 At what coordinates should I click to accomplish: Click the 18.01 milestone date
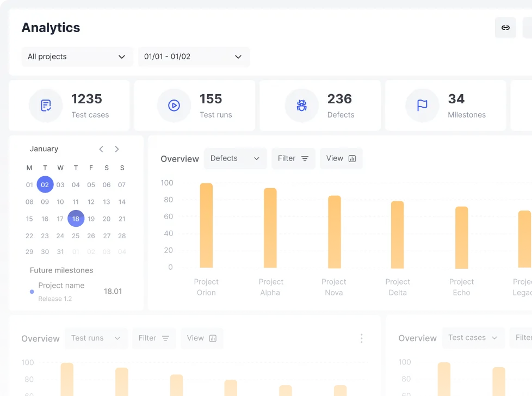113,291
